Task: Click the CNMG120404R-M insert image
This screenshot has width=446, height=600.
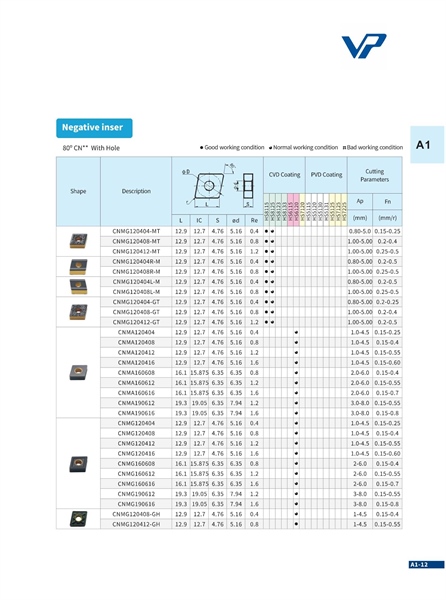Action: 78,267
